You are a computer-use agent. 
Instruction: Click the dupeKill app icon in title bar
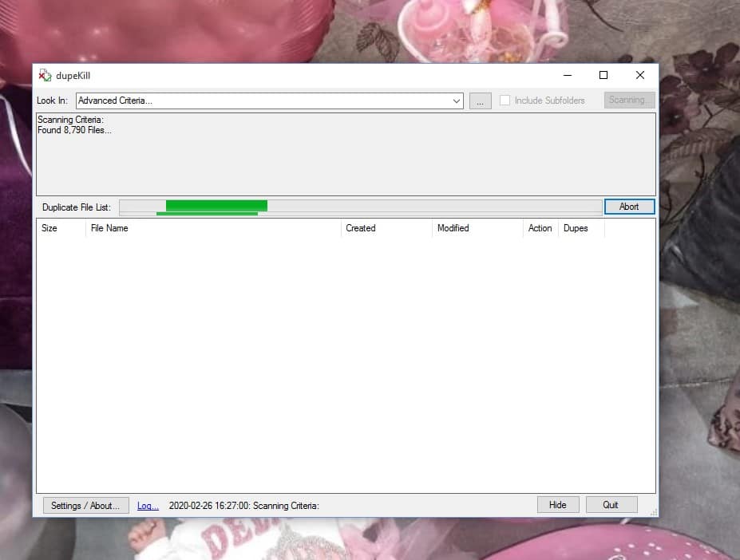tap(45, 76)
